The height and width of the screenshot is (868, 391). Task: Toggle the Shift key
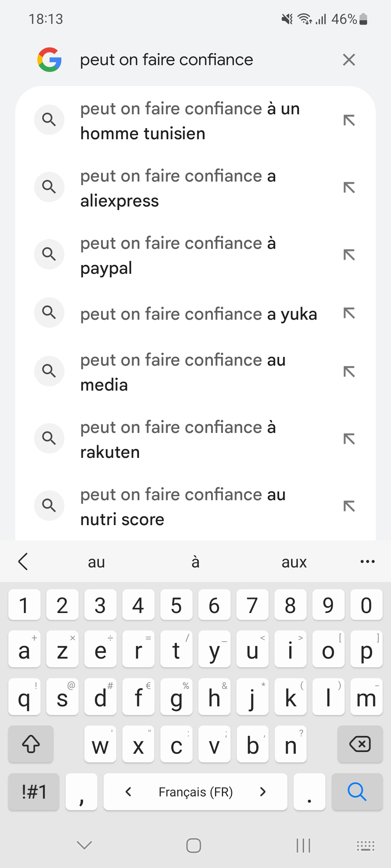pos(31,744)
